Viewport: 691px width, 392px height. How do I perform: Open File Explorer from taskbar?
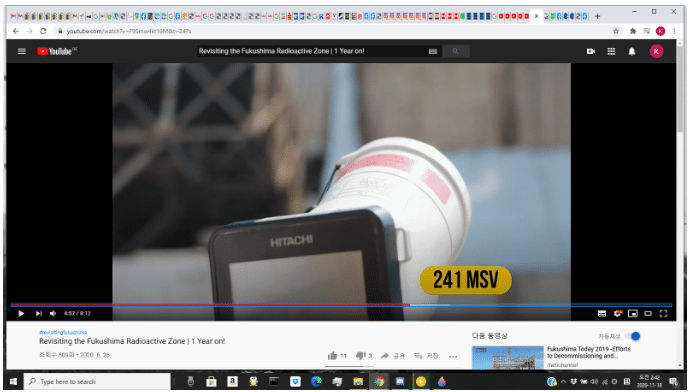358,381
